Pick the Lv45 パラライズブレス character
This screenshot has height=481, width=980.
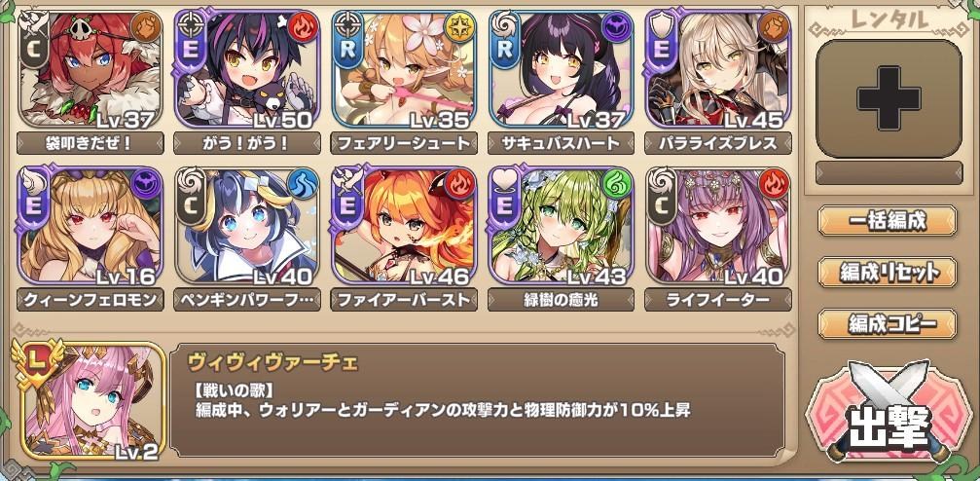pos(718,69)
